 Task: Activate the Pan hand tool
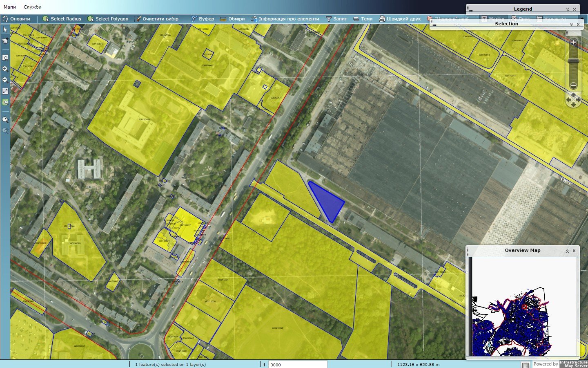pos(5,40)
